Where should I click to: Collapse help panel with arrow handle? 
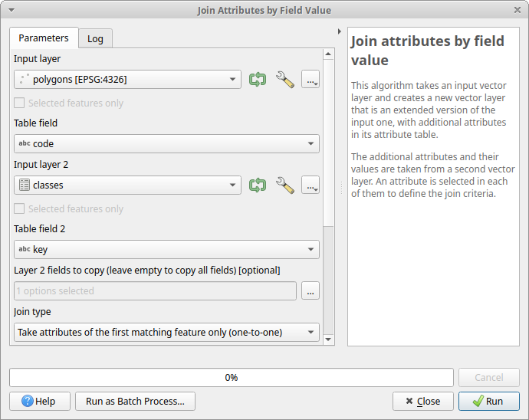340,31
